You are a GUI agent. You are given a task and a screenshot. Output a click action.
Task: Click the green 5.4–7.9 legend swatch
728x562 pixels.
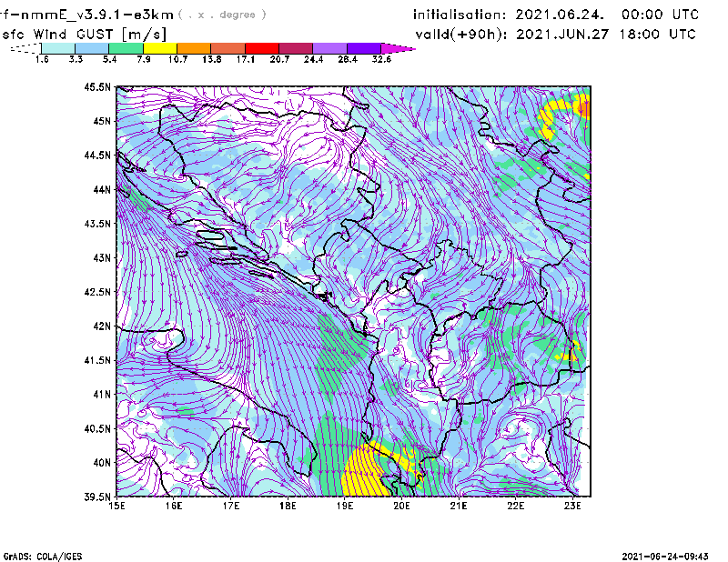pos(126,48)
